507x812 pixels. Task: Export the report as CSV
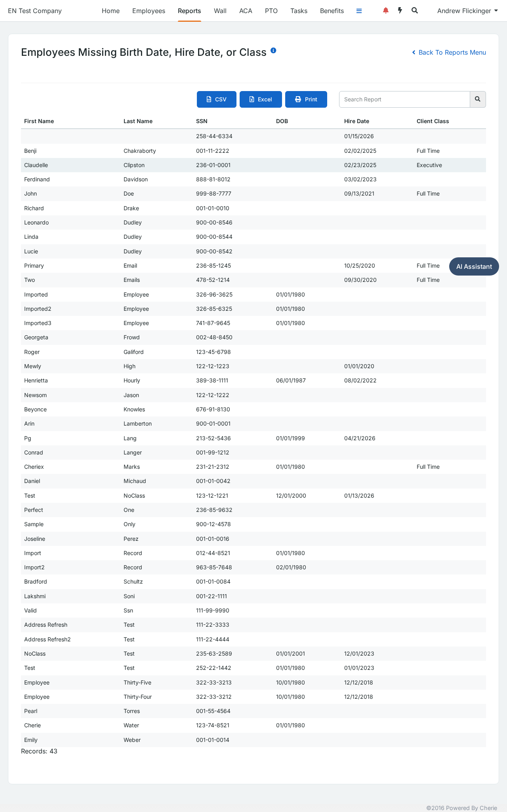(x=217, y=99)
